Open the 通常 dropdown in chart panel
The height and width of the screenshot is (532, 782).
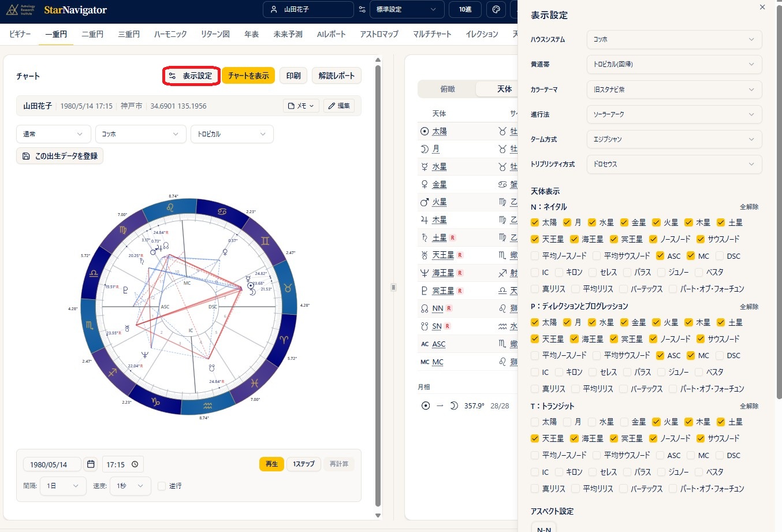coord(54,134)
